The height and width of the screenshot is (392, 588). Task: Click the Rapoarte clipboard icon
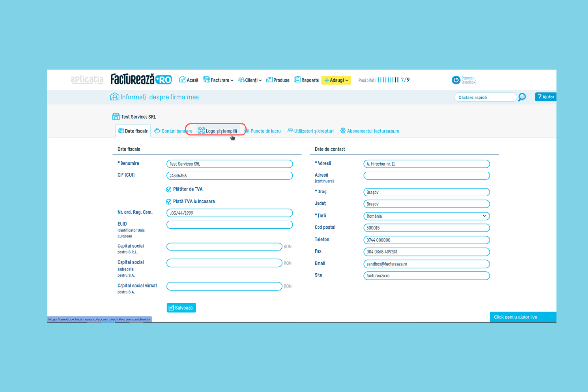click(297, 80)
